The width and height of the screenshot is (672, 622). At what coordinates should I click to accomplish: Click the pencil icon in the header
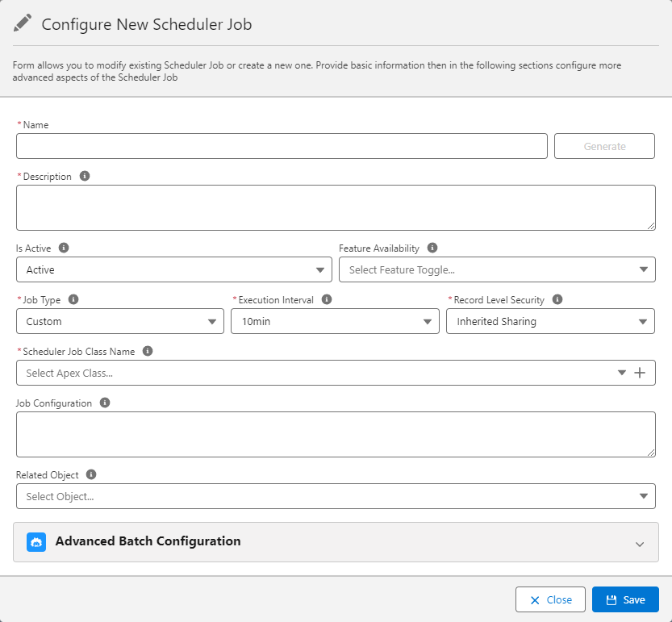23,23
